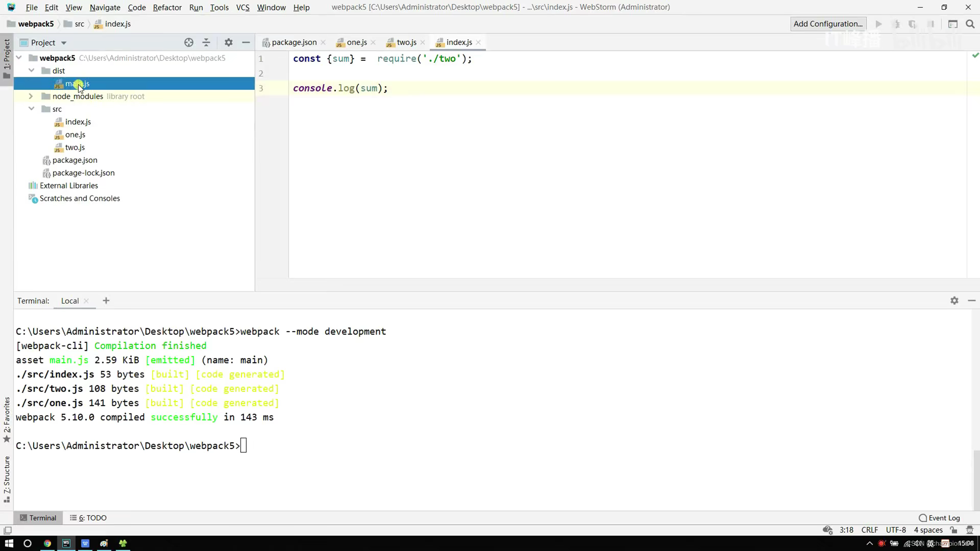The image size is (980, 551).
Task: Toggle the 6: TODO tool window button
Action: pyautogui.click(x=88, y=518)
